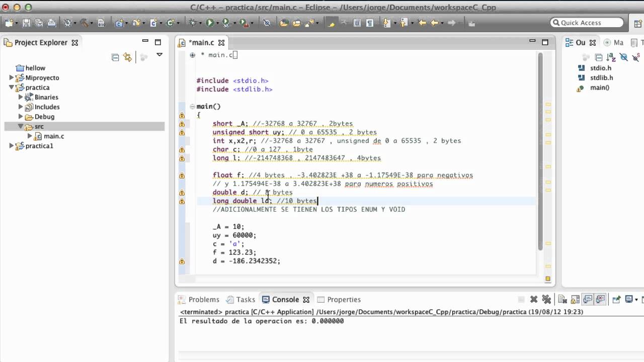Expand the Includes folder
The width and height of the screenshot is (644, 362).
coord(21,107)
